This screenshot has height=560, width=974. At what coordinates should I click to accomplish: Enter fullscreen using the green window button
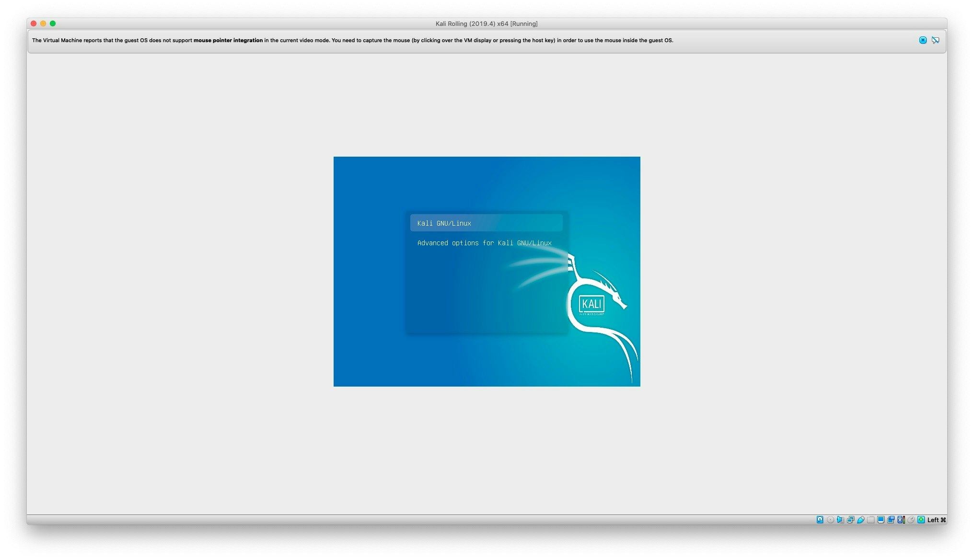[53, 23]
